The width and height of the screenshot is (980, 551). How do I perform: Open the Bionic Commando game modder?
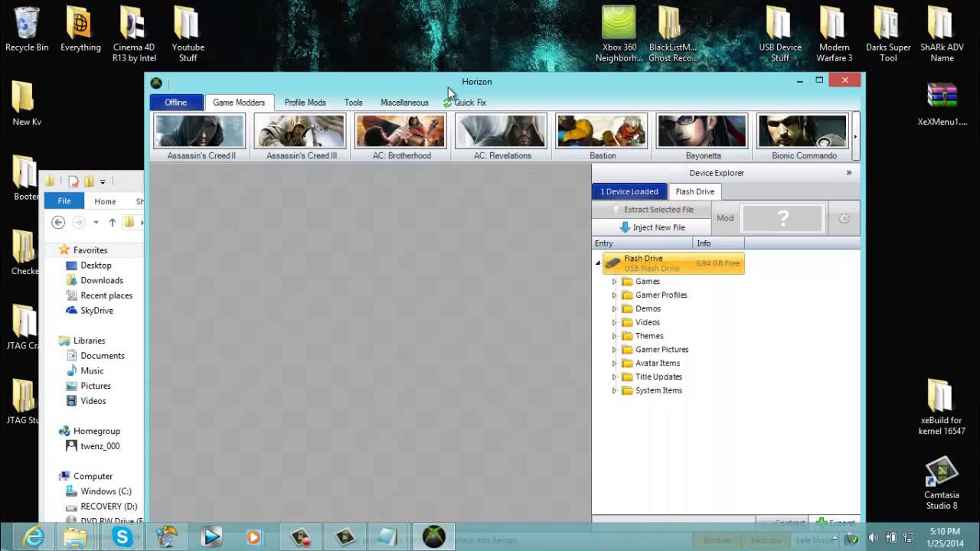tap(802, 137)
